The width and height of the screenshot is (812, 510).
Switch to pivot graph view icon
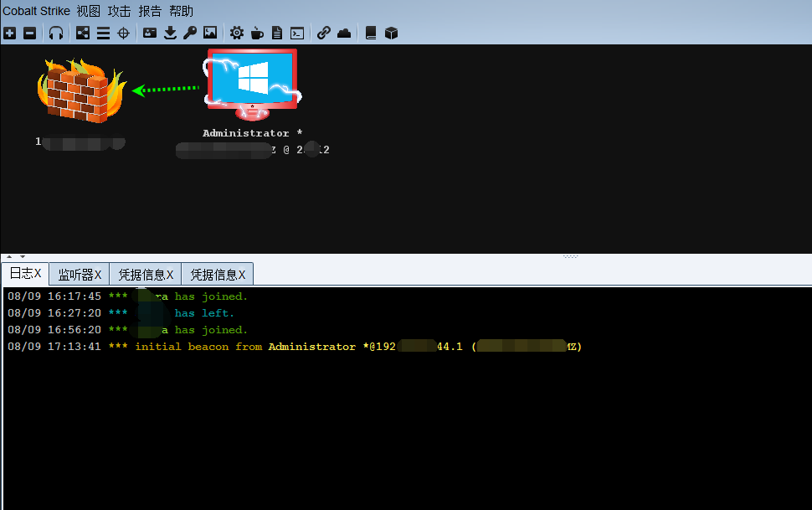(x=83, y=33)
